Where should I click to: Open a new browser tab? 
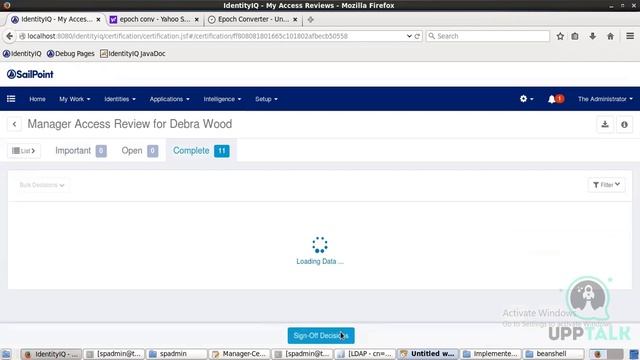pos(311,19)
